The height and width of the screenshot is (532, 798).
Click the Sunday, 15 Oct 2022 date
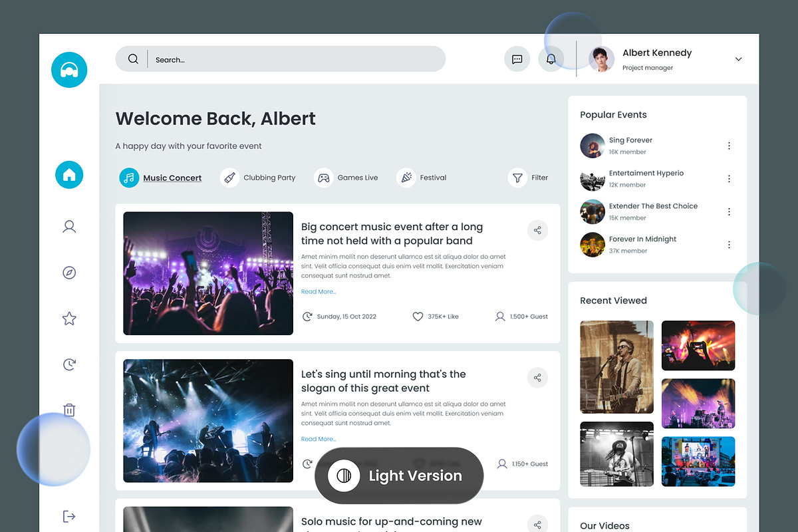tap(346, 317)
